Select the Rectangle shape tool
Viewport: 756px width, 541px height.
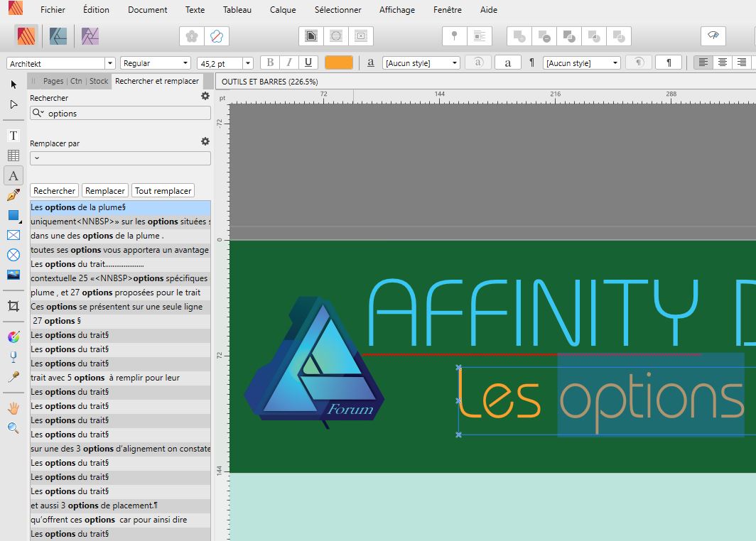pyautogui.click(x=13, y=215)
